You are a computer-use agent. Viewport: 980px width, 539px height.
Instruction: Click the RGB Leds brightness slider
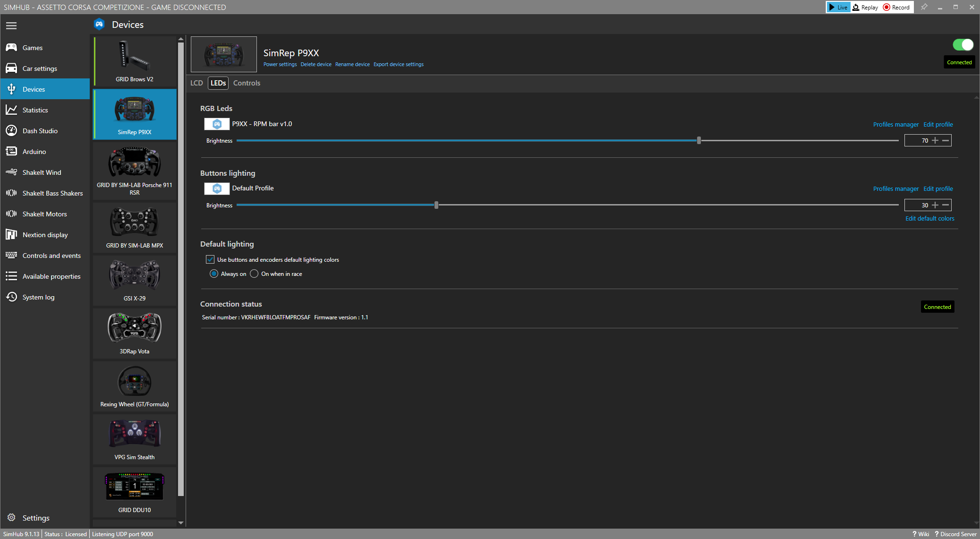(x=567, y=140)
